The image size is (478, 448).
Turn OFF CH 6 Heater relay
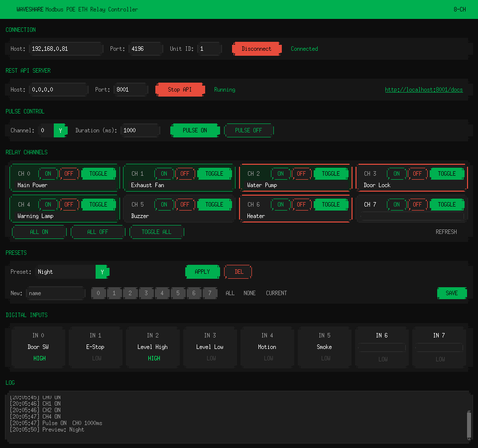(301, 205)
